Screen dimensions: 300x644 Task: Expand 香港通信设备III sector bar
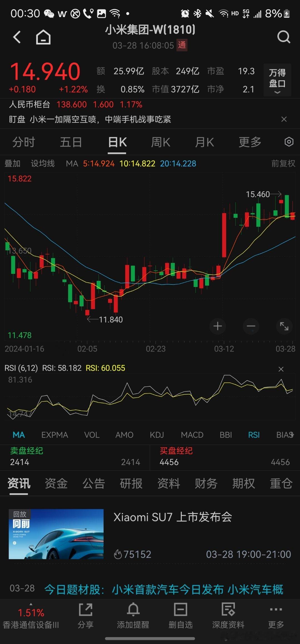pos(31,616)
